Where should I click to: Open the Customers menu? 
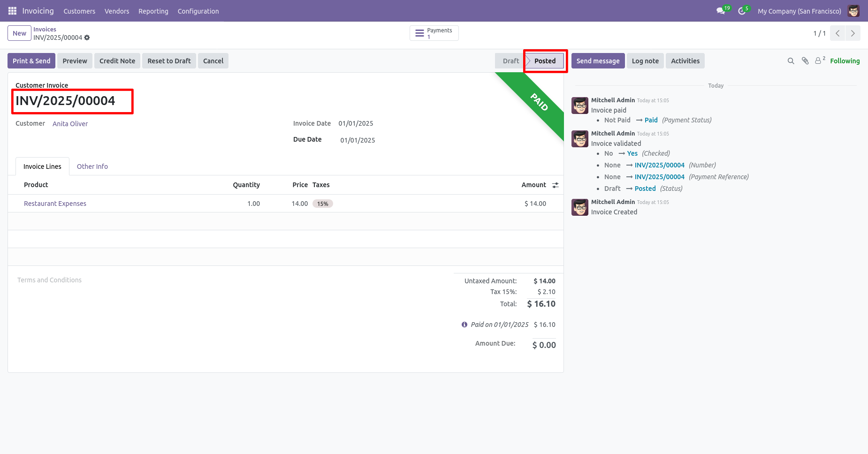79,11
